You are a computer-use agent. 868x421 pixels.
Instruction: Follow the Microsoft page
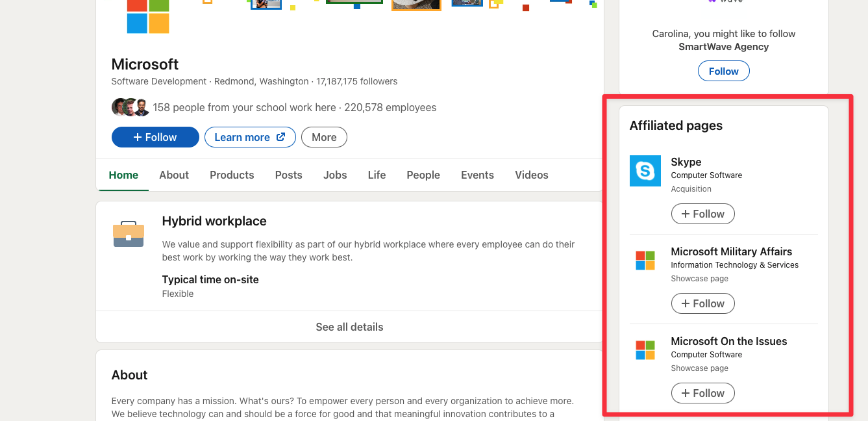(x=155, y=137)
